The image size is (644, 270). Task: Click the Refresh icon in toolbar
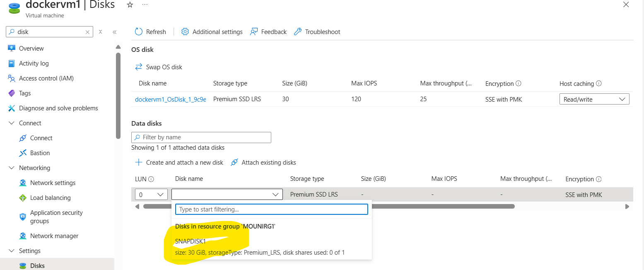pyautogui.click(x=139, y=32)
